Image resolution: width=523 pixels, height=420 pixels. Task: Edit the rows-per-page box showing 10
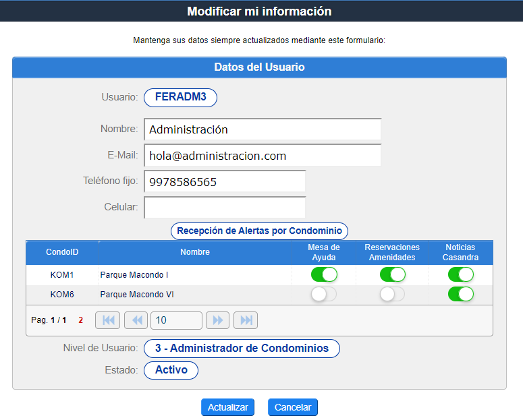point(176,320)
